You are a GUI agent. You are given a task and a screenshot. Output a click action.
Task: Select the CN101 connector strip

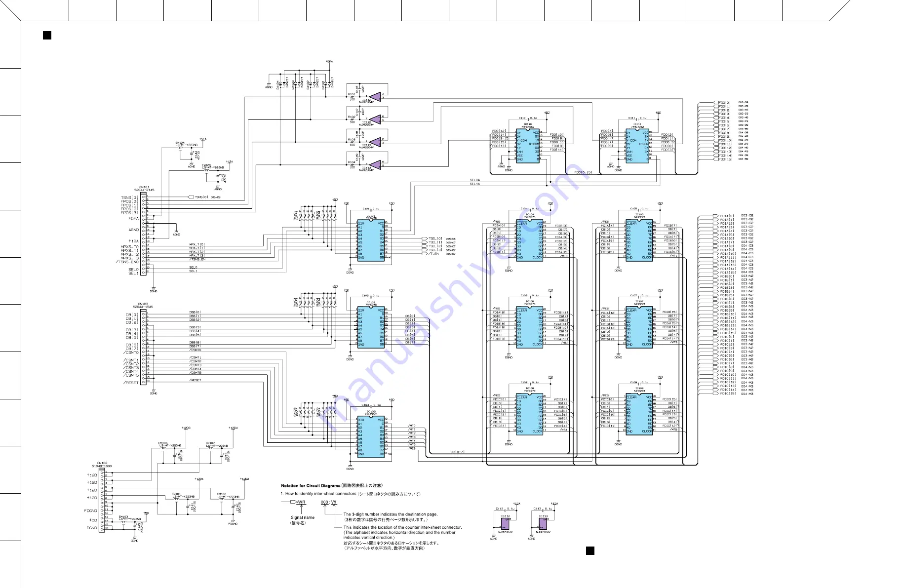pyautogui.click(x=144, y=234)
